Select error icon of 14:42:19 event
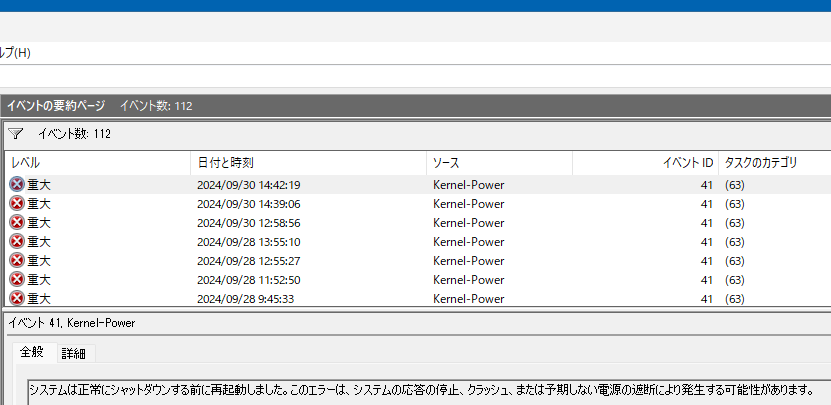This screenshot has width=831, height=405. pos(17,184)
